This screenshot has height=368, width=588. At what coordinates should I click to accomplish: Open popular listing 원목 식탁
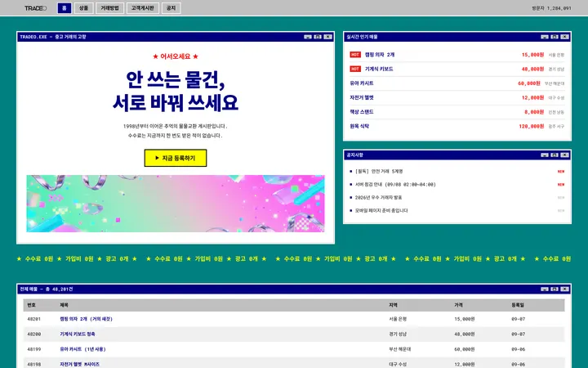(x=359, y=126)
